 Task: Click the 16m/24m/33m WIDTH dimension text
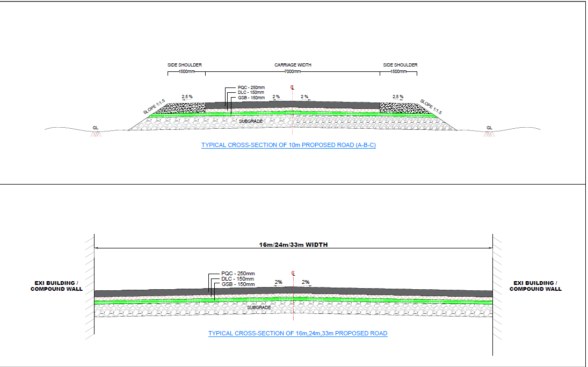pos(294,243)
